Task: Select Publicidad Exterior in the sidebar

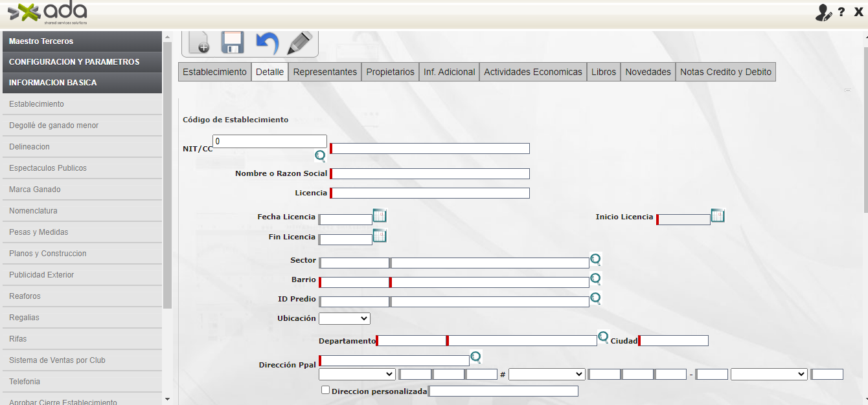Action: tap(41, 275)
